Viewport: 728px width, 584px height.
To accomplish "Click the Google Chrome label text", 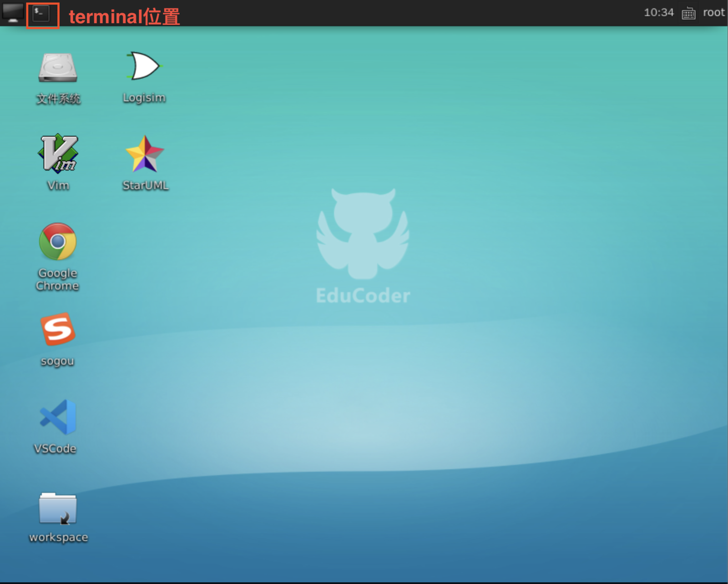I will tap(57, 279).
